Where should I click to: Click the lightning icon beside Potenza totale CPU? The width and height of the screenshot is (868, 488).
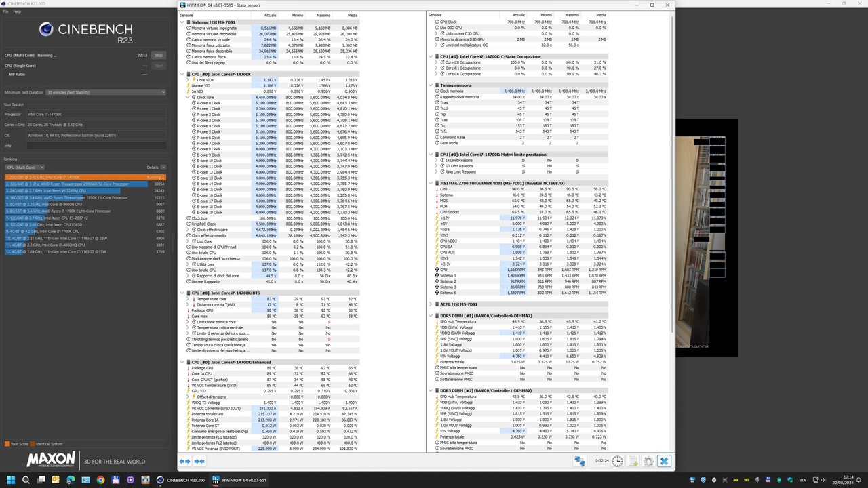189,414
